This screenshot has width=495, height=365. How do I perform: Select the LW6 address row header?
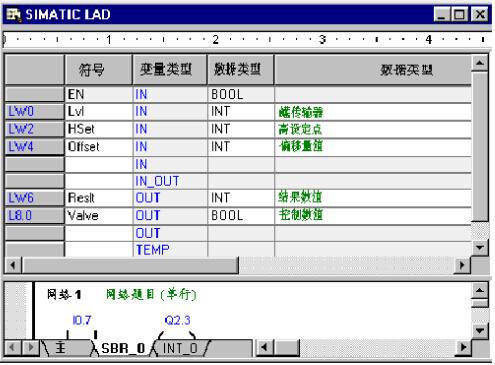[35, 198]
